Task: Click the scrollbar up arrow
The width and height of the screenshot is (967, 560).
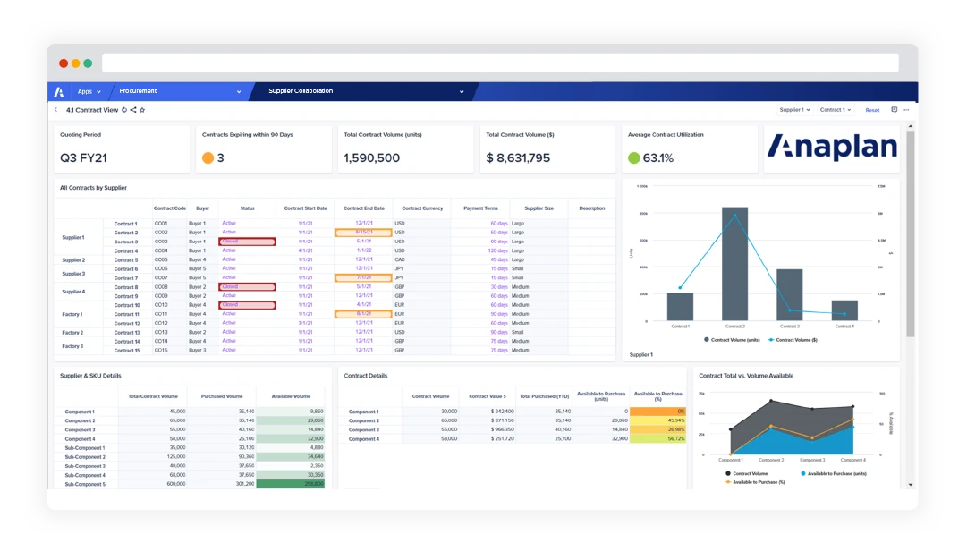Action: tap(911, 126)
